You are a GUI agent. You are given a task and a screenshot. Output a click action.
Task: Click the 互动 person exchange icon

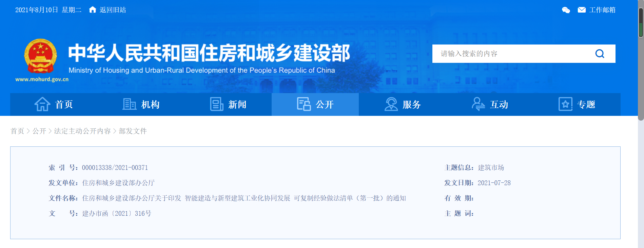tap(478, 104)
